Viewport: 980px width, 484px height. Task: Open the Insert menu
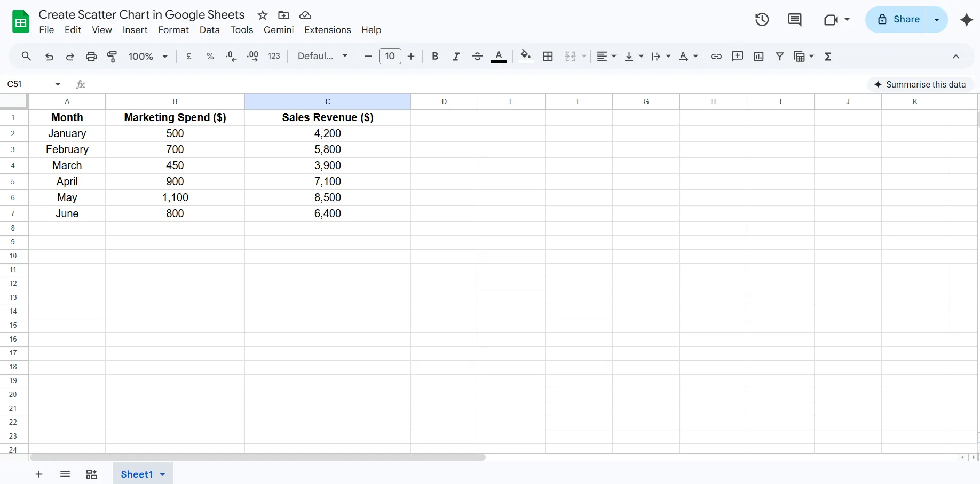pos(135,30)
